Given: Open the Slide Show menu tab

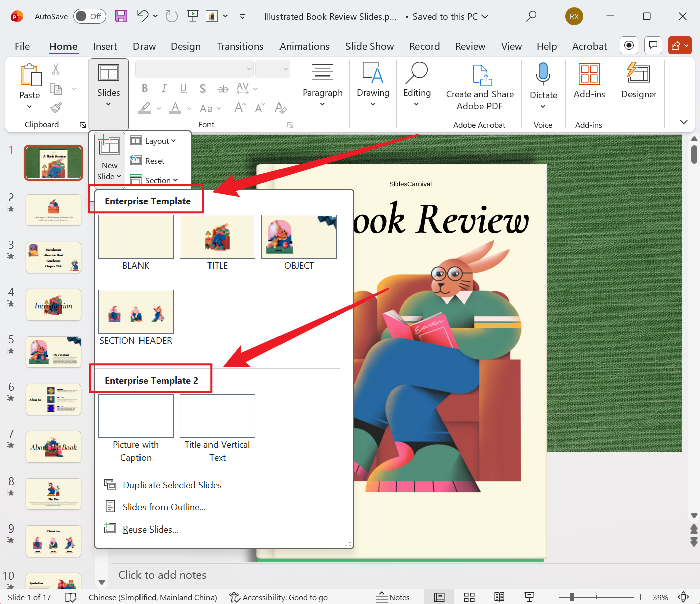Looking at the screenshot, I should (370, 46).
